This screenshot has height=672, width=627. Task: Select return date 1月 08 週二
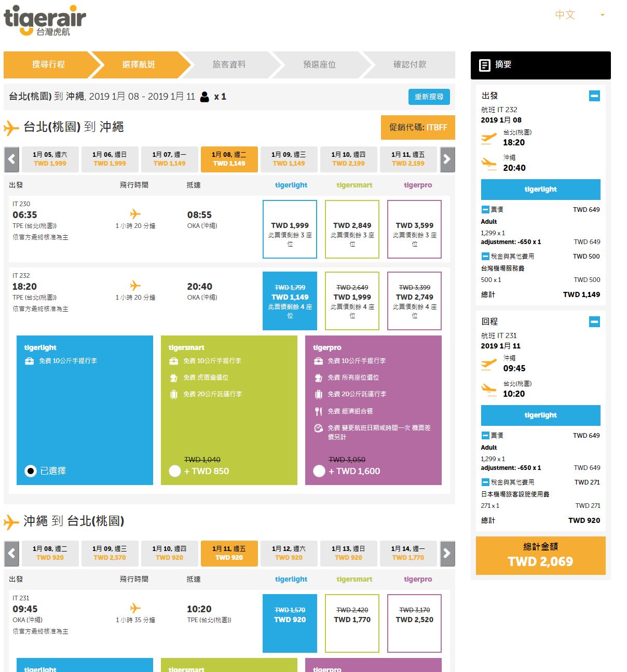pyautogui.click(x=50, y=553)
